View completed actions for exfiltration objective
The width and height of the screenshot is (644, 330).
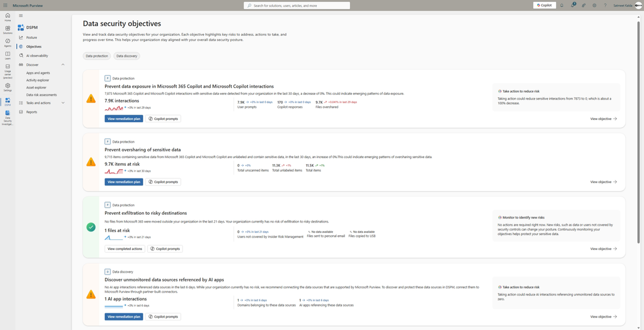[125, 249]
